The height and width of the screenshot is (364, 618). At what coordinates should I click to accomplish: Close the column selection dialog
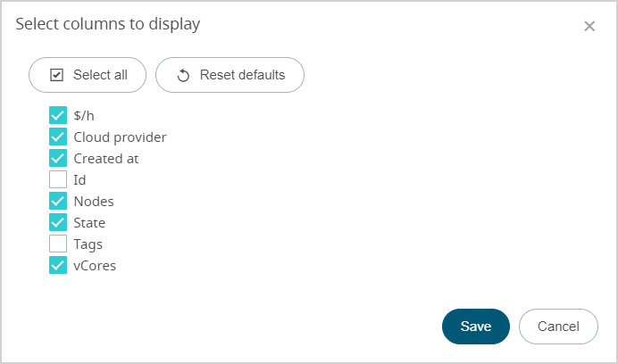(x=589, y=26)
